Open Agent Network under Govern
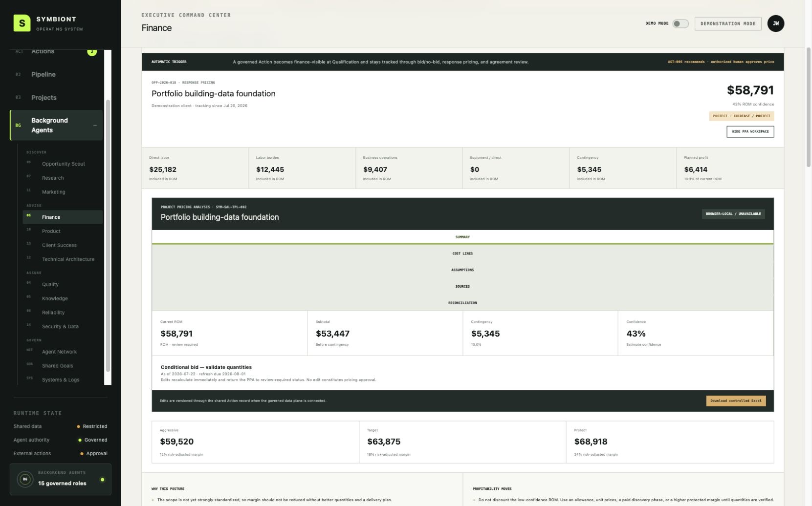The width and height of the screenshot is (812, 506). 63,352
